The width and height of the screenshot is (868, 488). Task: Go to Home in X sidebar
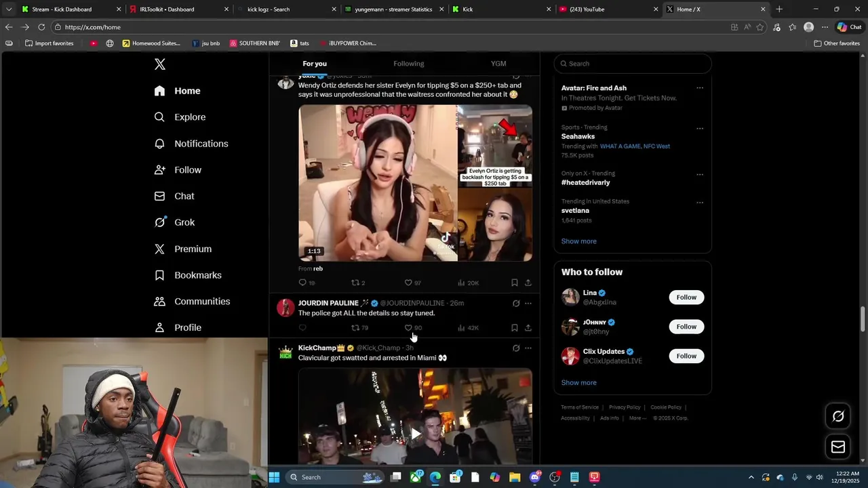pos(178,91)
